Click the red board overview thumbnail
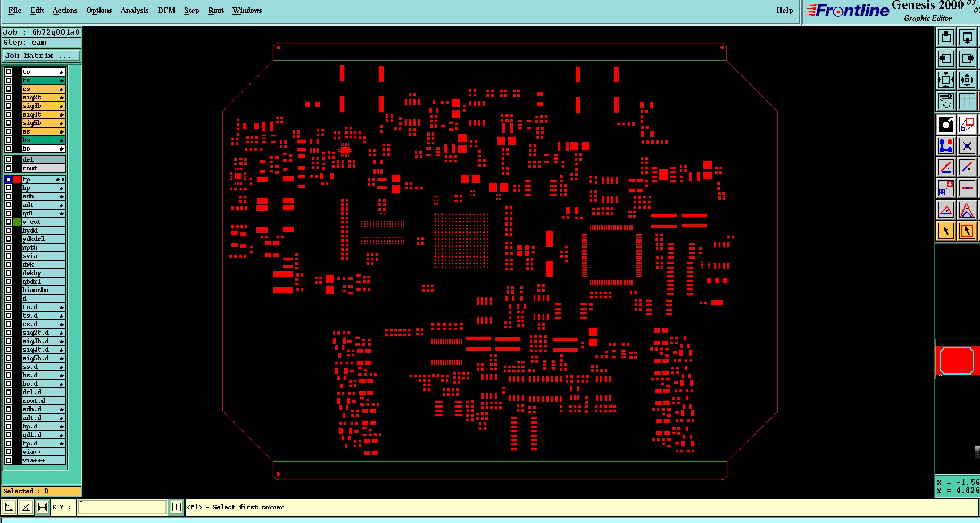The height and width of the screenshot is (523, 980). [957, 361]
